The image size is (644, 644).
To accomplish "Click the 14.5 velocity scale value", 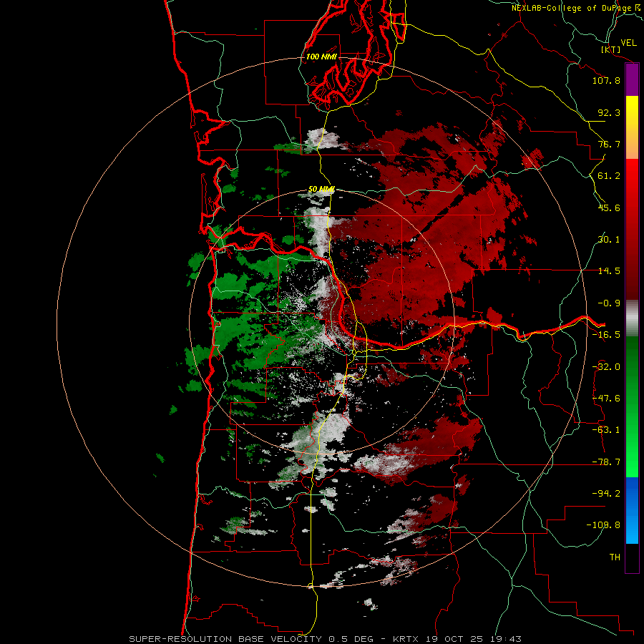I will click(609, 271).
